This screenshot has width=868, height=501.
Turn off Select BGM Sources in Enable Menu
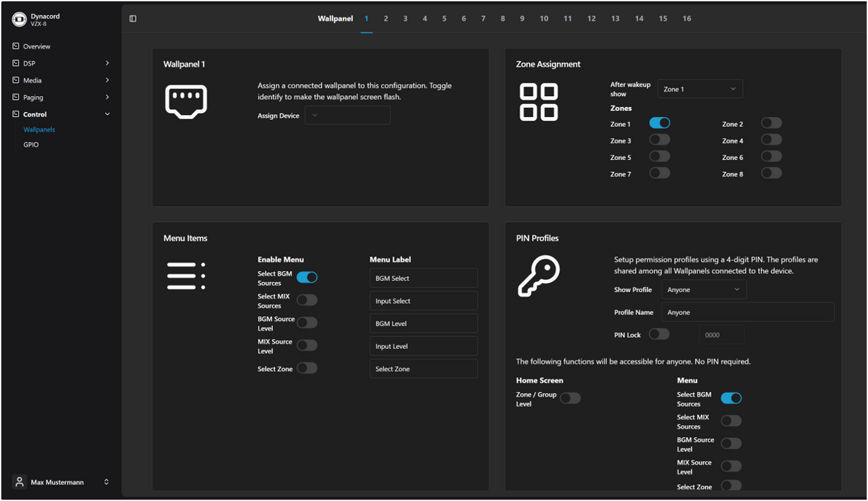point(307,278)
